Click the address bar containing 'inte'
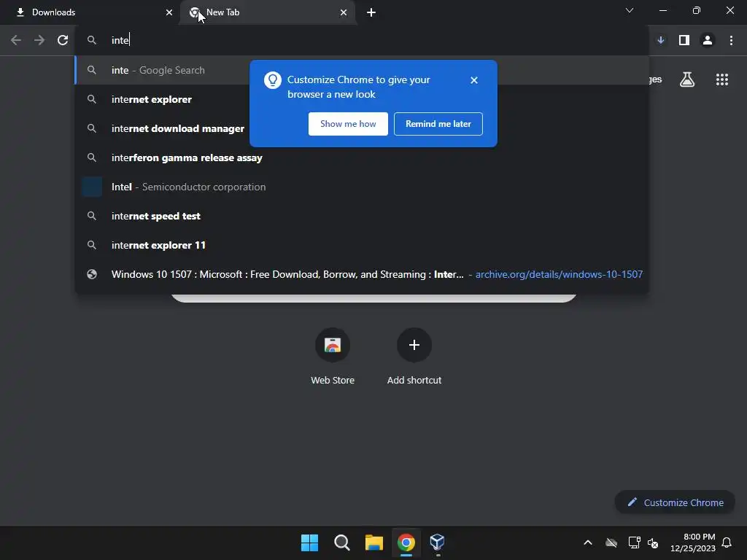The width and height of the screenshot is (747, 560). (362, 41)
